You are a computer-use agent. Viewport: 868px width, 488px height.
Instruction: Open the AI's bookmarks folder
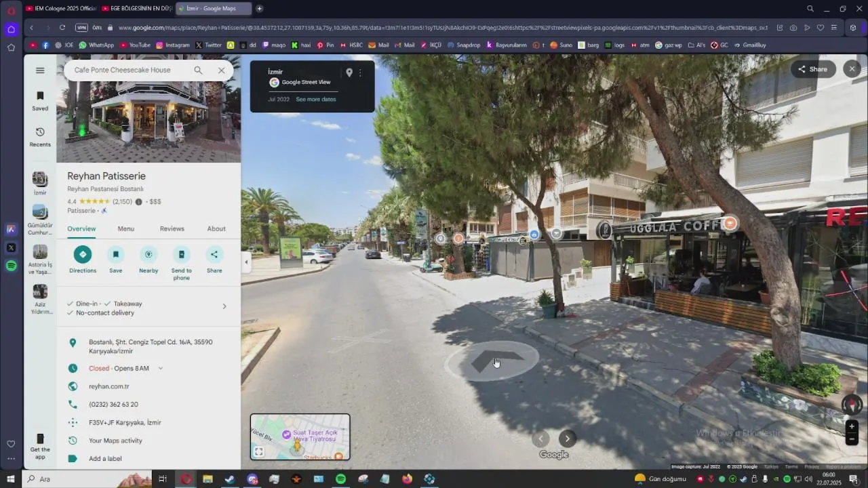coord(696,45)
